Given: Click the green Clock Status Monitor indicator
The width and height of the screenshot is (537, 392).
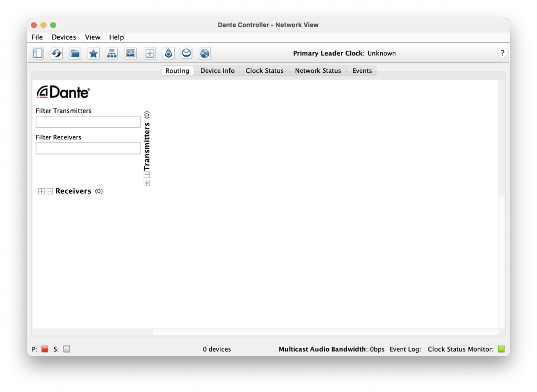Looking at the screenshot, I should [501, 349].
